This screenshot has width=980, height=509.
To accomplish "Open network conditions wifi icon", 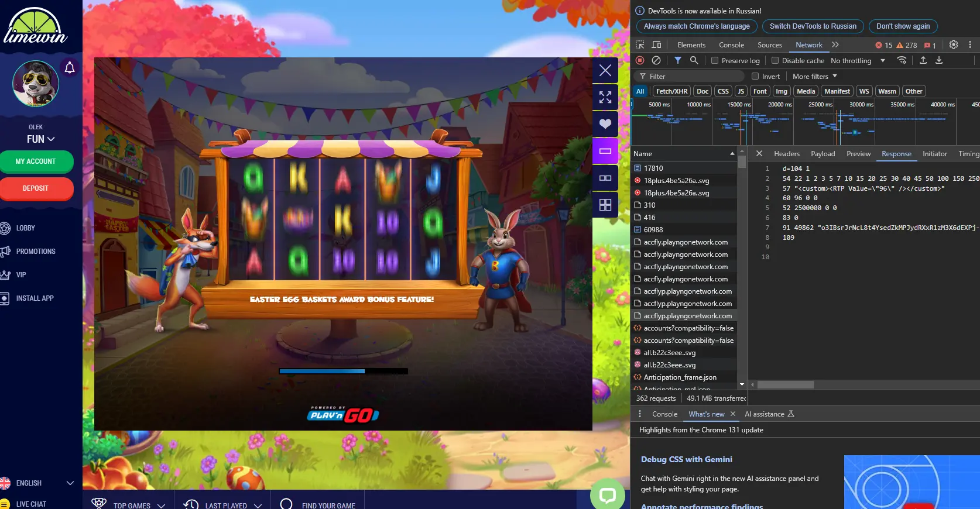I will [x=902, y=60].
